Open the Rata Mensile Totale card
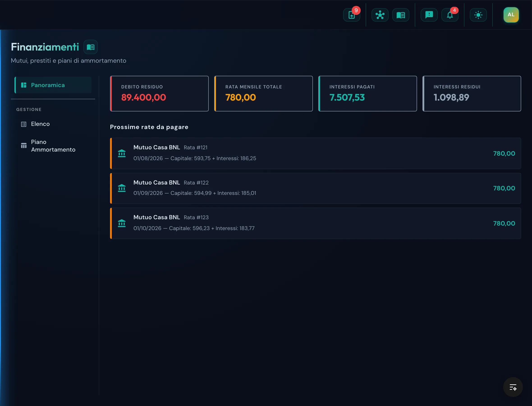This screenshot has height=406, width=532. click(264, 94)
